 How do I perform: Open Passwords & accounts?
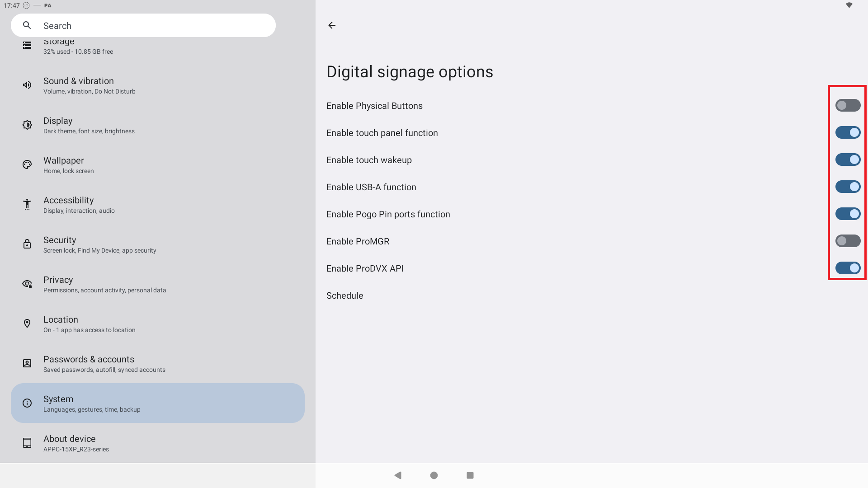pos(158,363)
